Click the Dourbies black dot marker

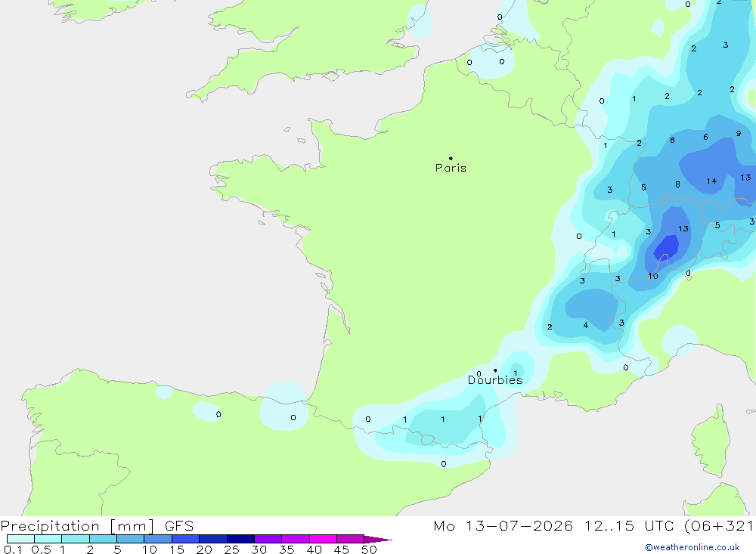(495, 370)
